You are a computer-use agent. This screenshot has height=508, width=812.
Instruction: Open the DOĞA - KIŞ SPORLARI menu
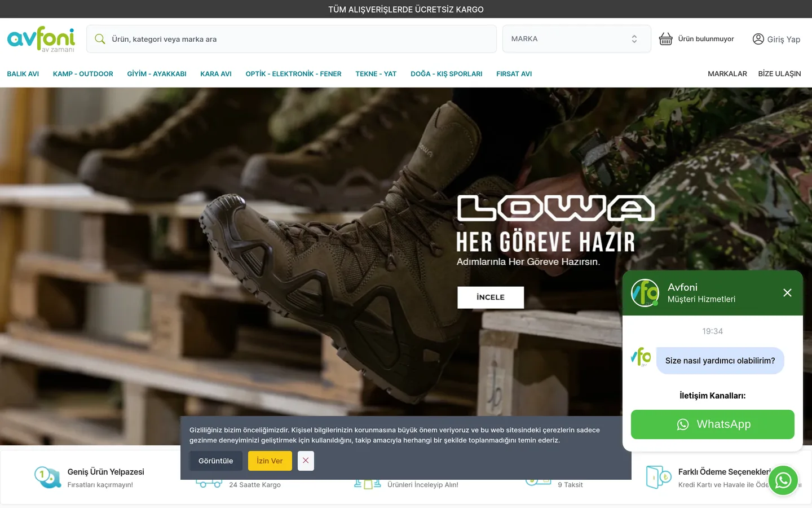[x=447, y=74]
